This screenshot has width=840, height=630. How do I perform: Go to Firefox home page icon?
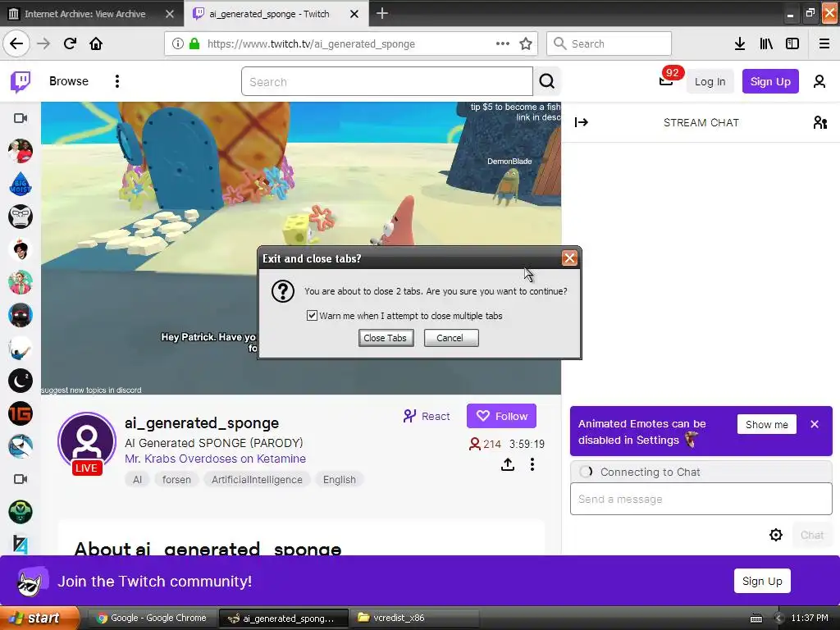point(96,43)
